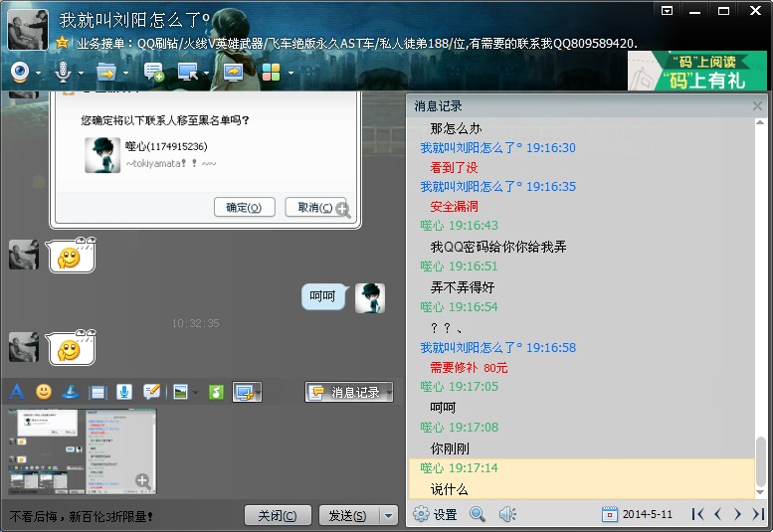Jump to last page of message history

pos(758,514)
